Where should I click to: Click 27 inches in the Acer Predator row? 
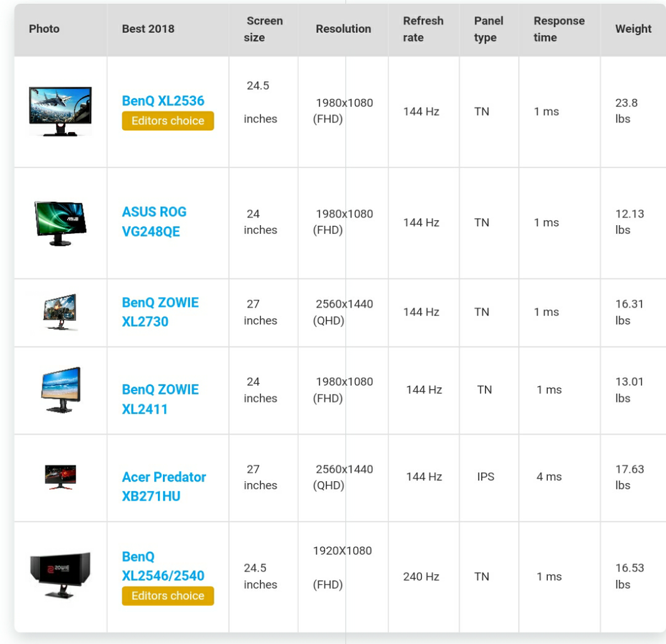[x=260, y=477]
